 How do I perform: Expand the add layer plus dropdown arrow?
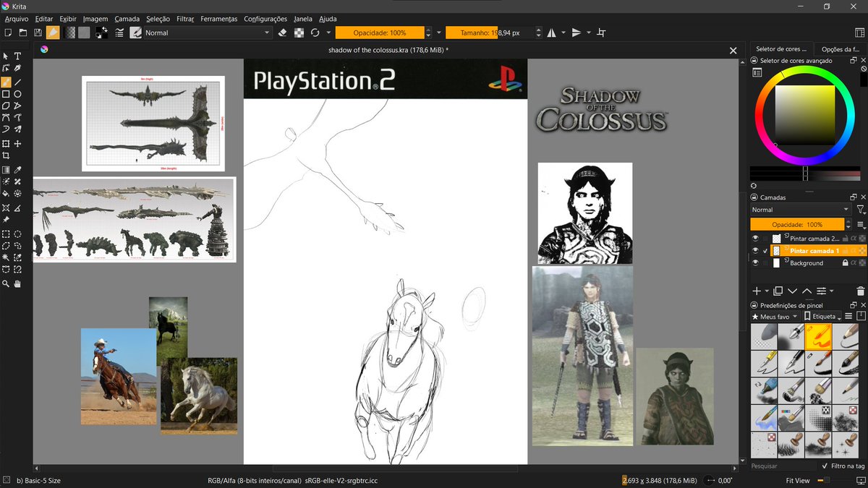[x=767, y=291]
